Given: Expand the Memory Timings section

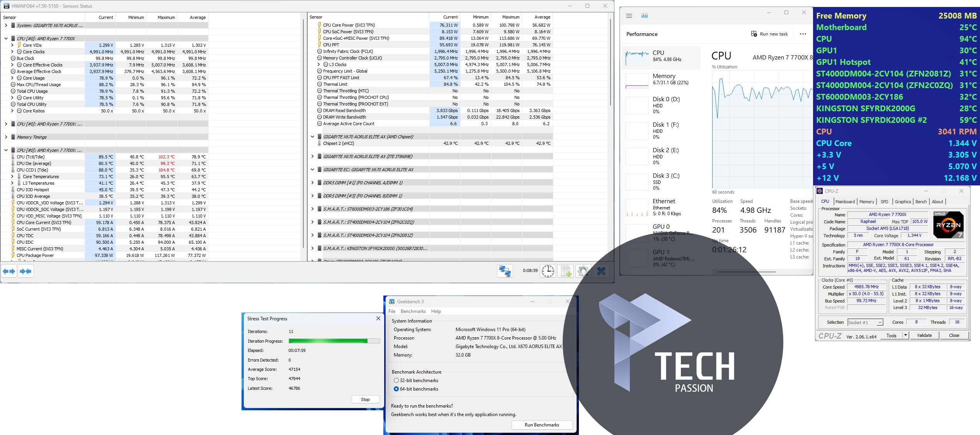Looking at the screenshot, I should click(x=6, y=137).
